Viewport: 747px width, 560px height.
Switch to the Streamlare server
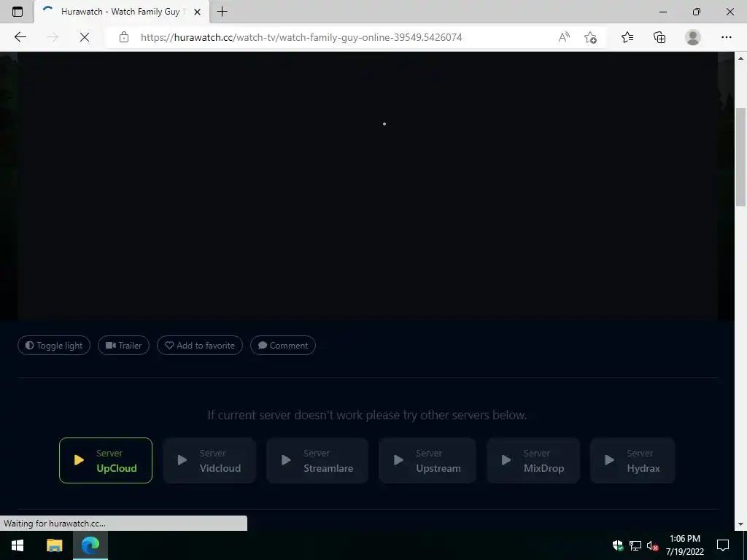coord(317,461)
